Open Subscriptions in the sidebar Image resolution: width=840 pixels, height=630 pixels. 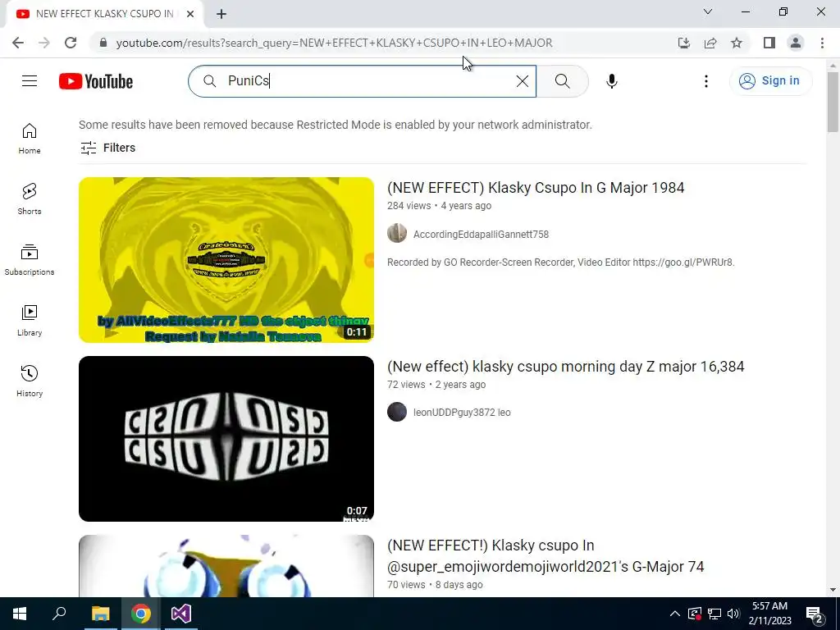pos(30,260)
